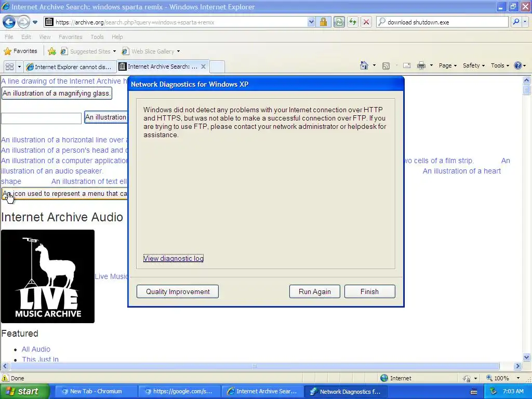This screenshot has width=532, height=399.
Task: Click the 'An illustration of a magnifying glass.' button
Action: 57,94
